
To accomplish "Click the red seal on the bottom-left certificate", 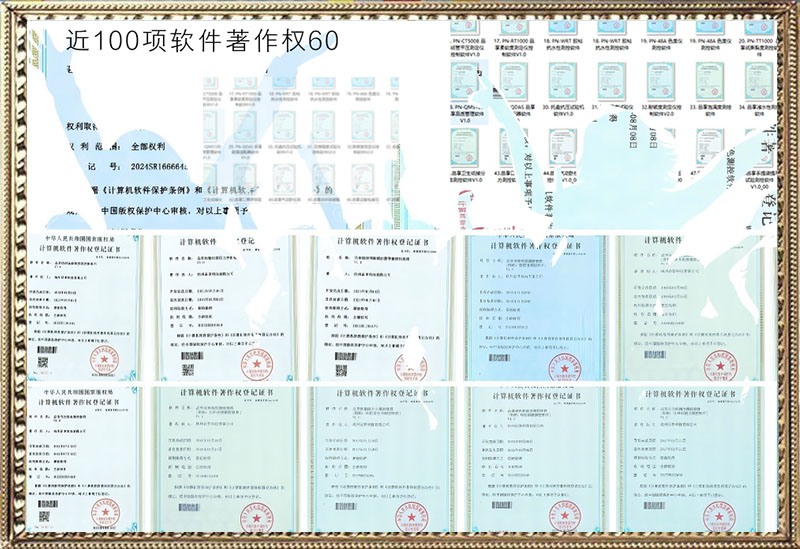I will (102, 510).
